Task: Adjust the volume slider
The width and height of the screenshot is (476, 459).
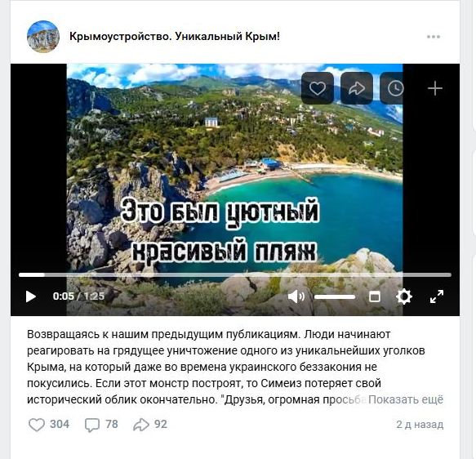Action: click(x=335, y=296)
